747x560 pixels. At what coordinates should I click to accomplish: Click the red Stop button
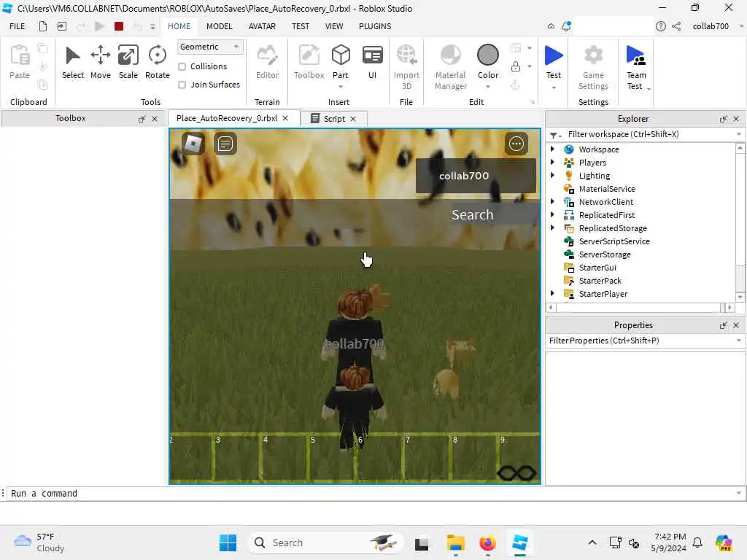click(x=119, y=26)
